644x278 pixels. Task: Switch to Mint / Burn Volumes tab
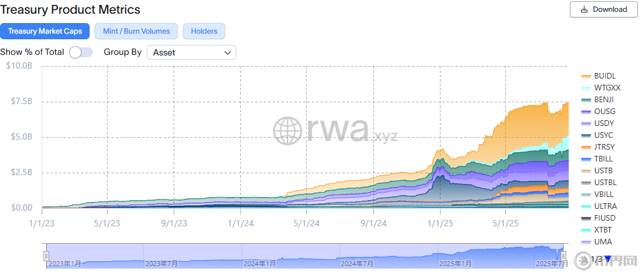click(136, 31)
